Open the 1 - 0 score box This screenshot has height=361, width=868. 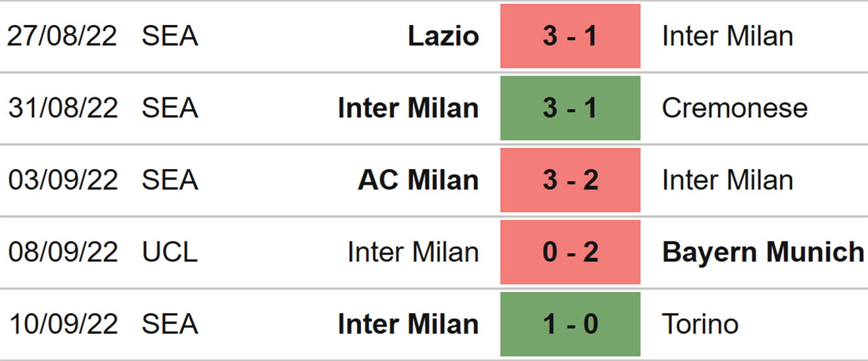click(x=570, y=325)
